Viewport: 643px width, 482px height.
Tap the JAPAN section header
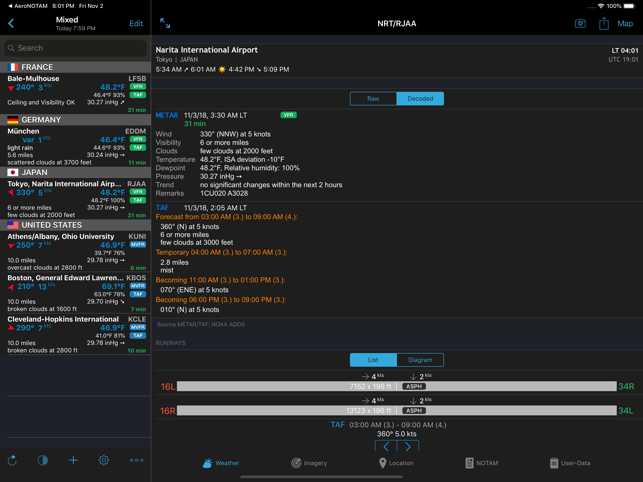75,172
